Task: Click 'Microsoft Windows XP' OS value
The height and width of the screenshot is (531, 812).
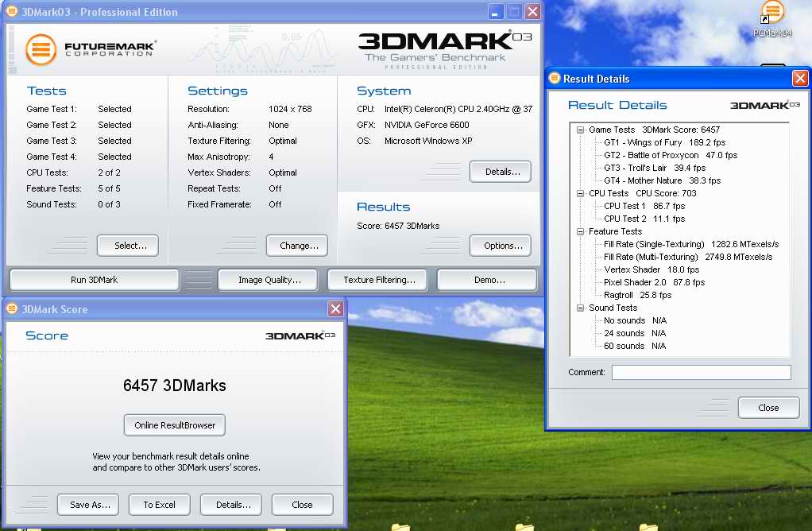Action: [x=428, y=141]
